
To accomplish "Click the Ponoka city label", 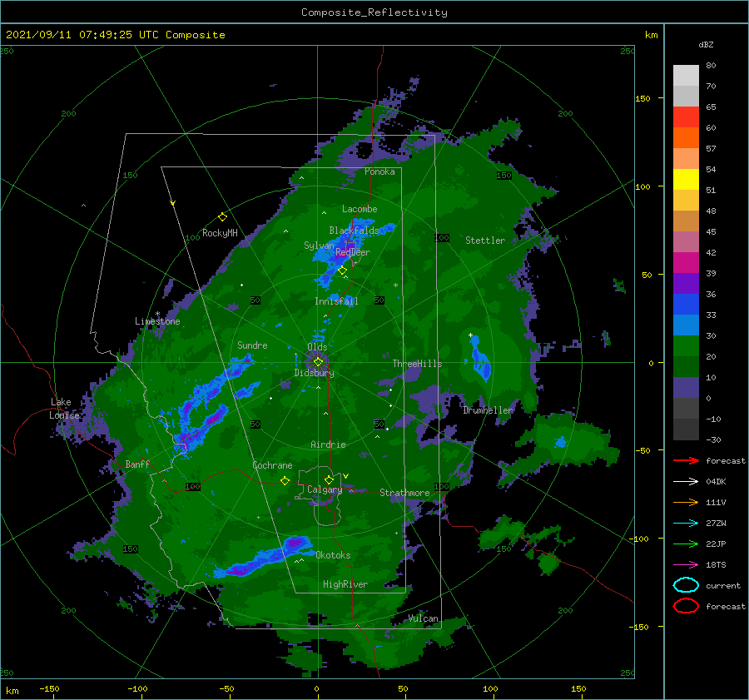I will coord(379,171).
